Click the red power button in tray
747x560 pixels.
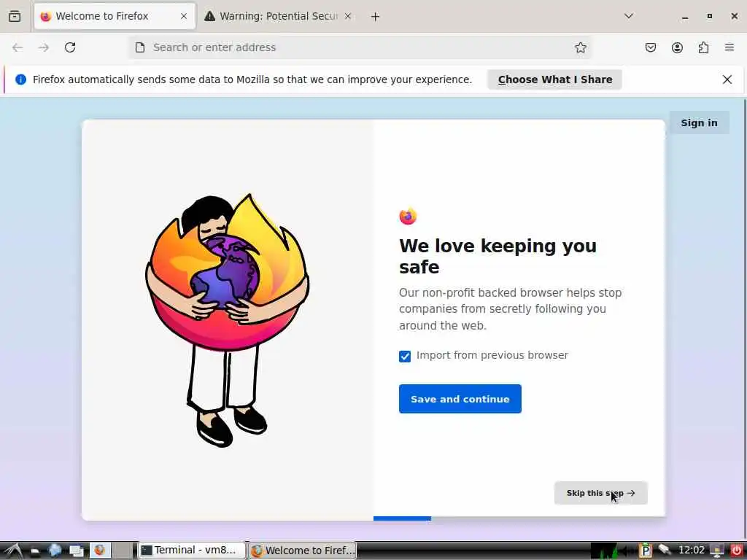pyautogui.click(x=736, y=551)
